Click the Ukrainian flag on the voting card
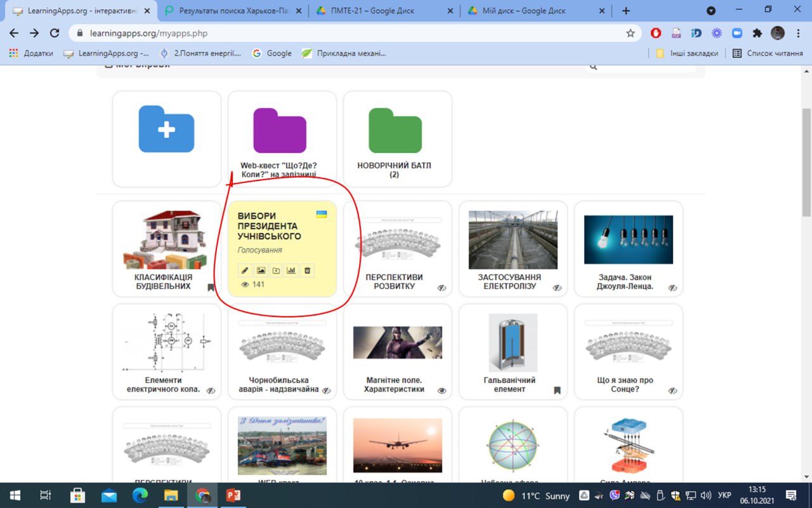Image resolution: width=812 pixels, height=508 pixels. (322, 214)
